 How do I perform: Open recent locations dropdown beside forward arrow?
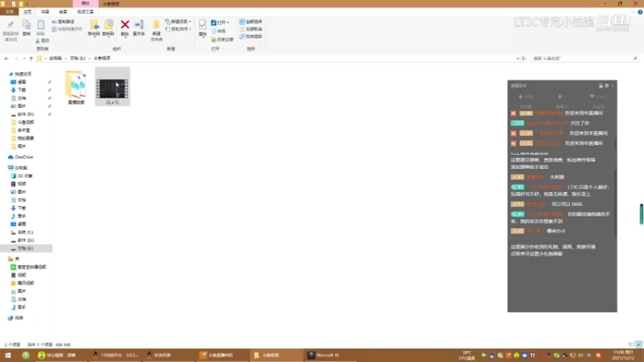point(24,59)
